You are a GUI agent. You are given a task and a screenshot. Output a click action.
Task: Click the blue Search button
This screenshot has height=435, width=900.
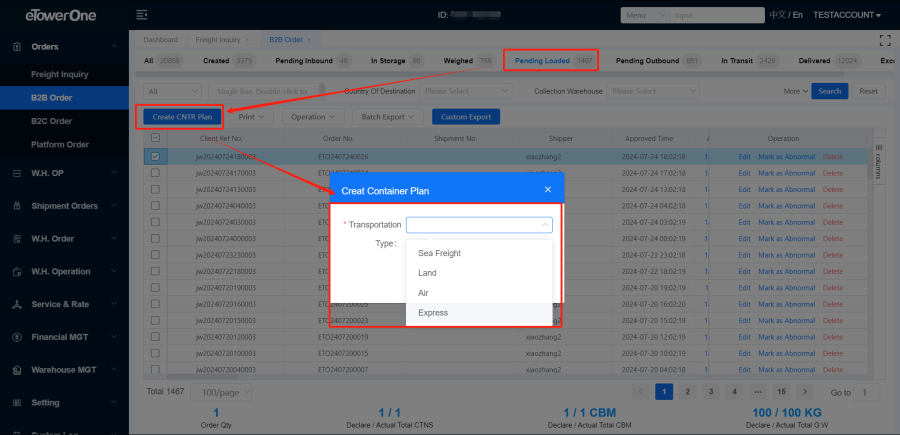click(829, 91)
